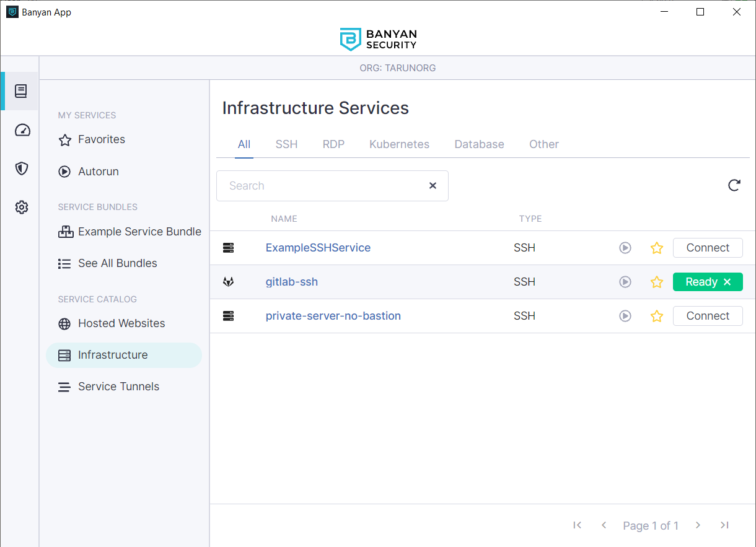Star the gitlab-ssh service as favorite
The width and height of the screenshot is (756, 547).
(657, 282)
